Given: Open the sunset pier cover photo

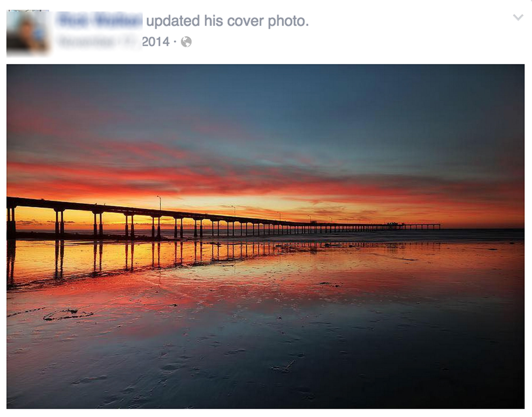Looking at the screenshot, I should point(265,236).
